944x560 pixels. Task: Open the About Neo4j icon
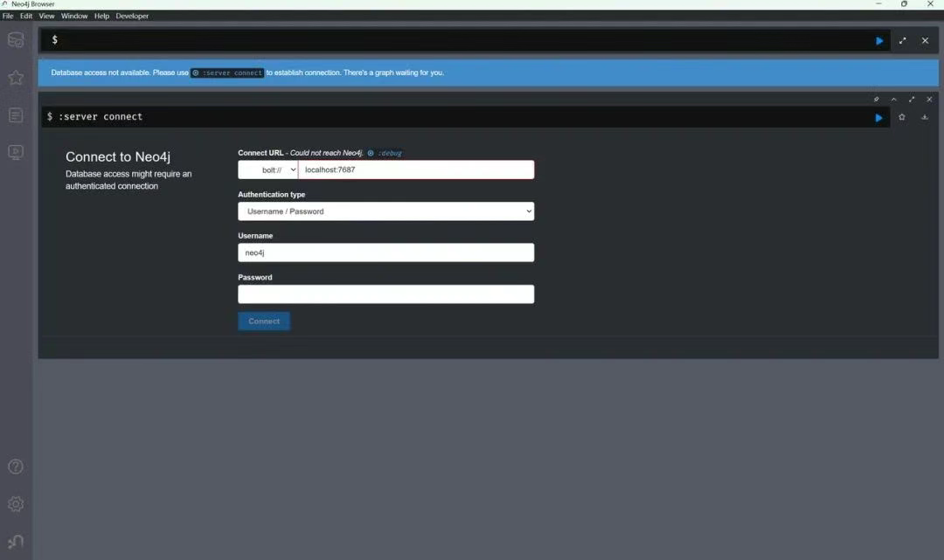point(16,542)
